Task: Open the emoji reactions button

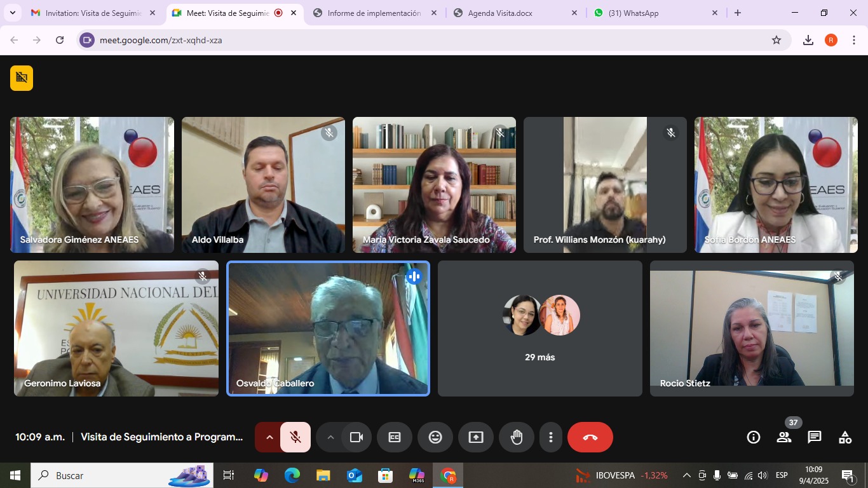Action: click(x=435, y=437)
